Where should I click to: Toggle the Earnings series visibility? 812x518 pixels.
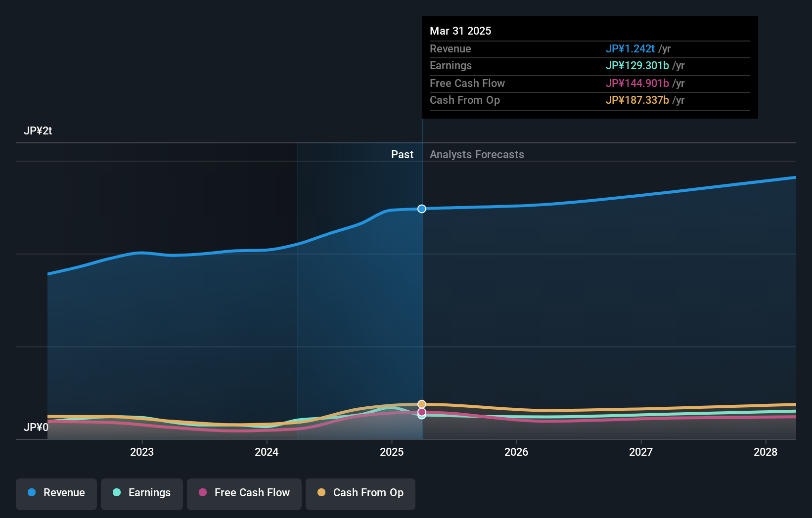click(x=142, y=493)
